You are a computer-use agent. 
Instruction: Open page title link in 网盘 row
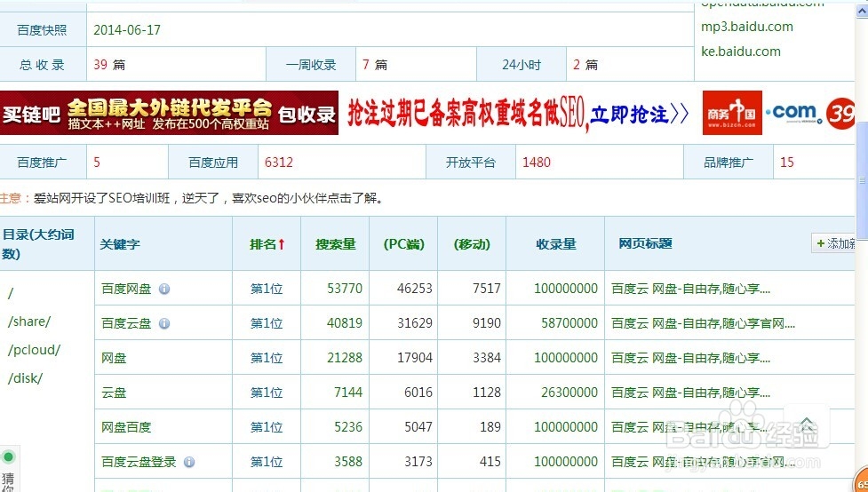[x=690, y=358]
